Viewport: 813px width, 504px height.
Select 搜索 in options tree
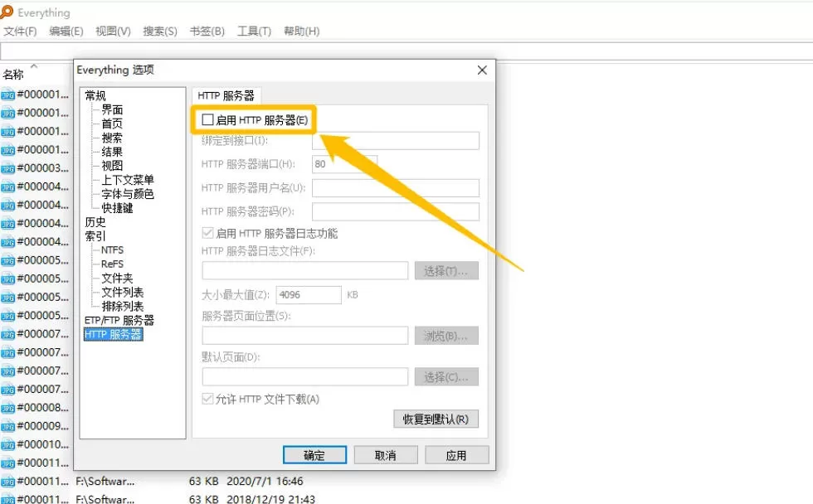point(112,138)
